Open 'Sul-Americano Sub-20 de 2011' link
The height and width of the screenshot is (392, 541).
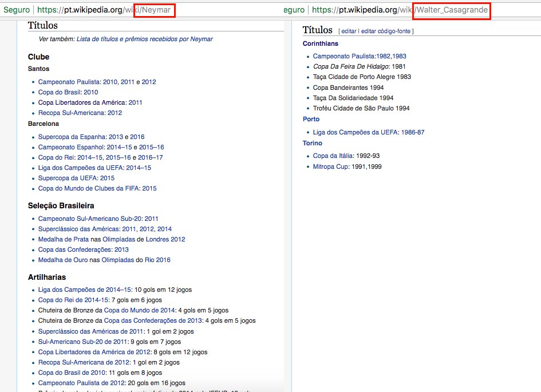pyautogui.click(x=83, y=342)
